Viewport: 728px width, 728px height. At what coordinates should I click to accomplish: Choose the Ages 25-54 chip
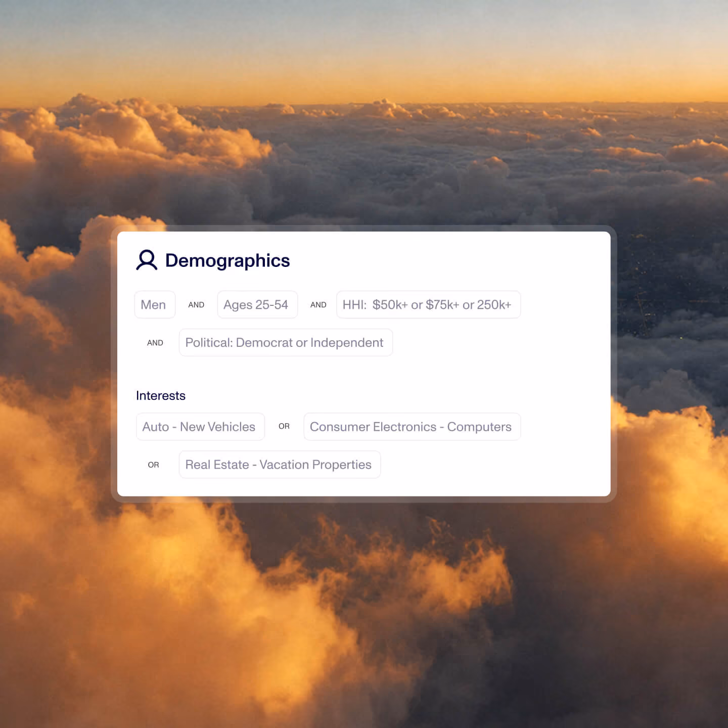tap(257, 304)
